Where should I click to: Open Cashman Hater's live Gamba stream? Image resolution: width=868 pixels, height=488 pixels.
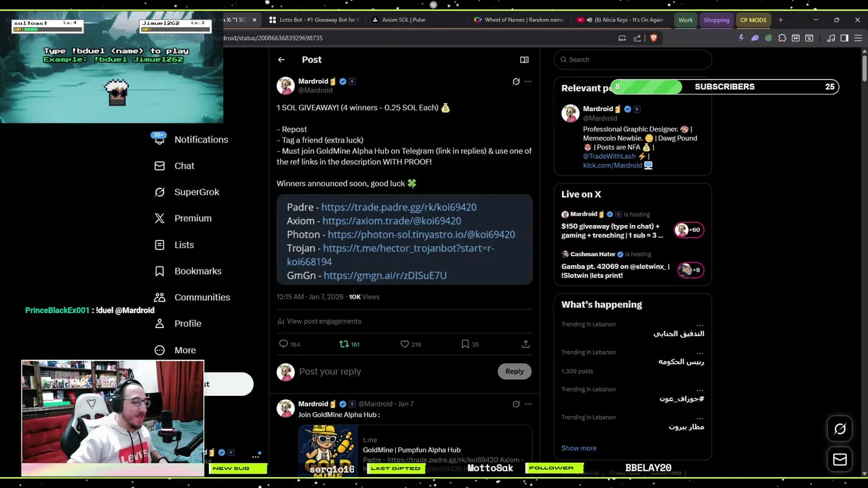tap(631, 266)
